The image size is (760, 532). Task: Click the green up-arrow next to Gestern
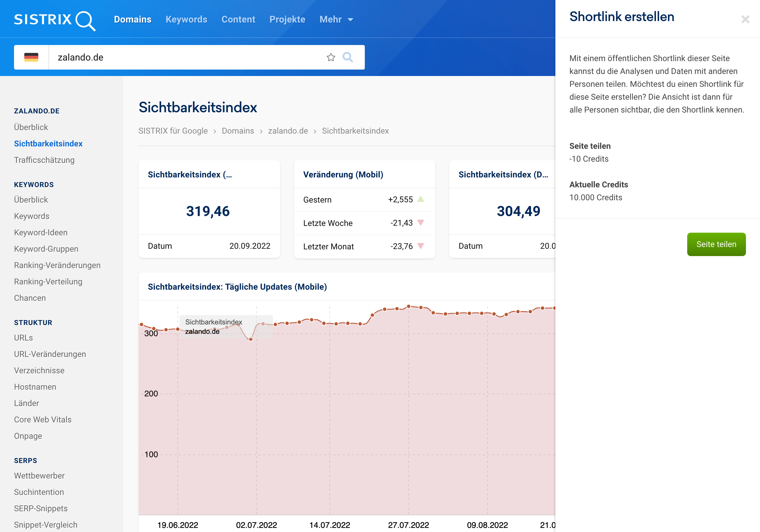point(420,199)
